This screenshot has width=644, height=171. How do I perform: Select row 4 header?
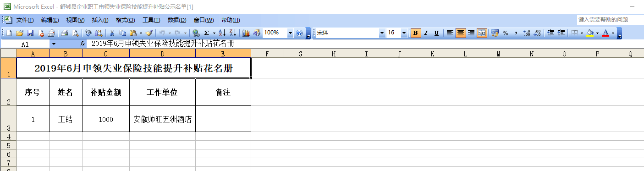pos(8,136)
